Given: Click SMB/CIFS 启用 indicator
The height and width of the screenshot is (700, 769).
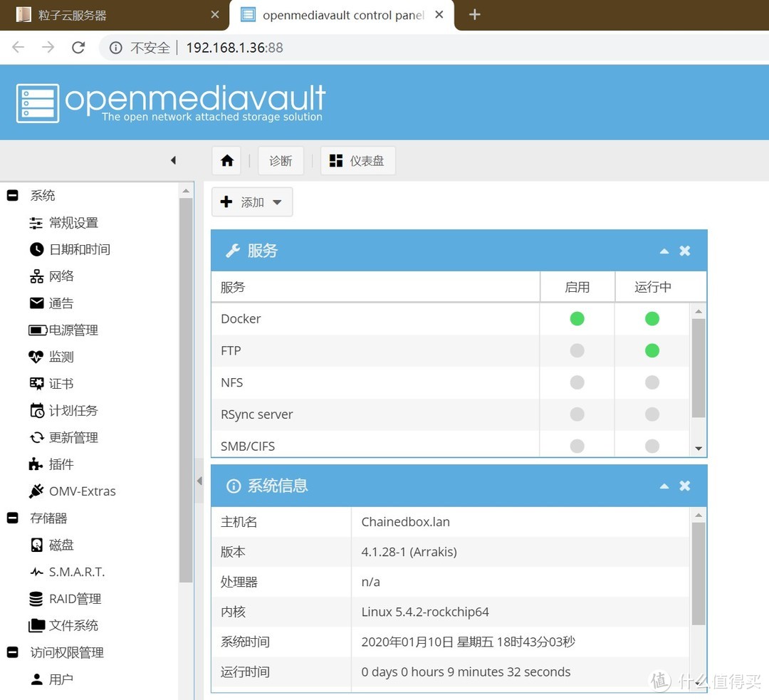Looking at the screenshot, I should [577, 446].
